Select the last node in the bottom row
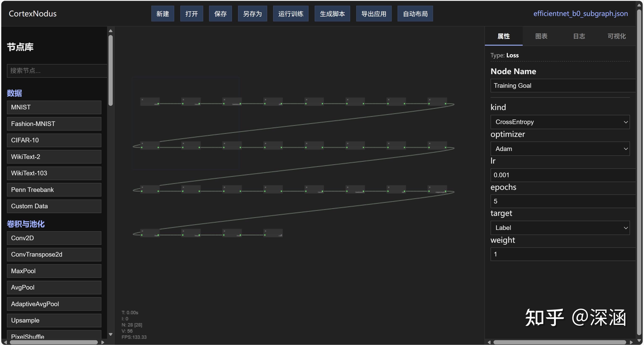The height and width of the screenshot is (345, 644). coord(273,233)
